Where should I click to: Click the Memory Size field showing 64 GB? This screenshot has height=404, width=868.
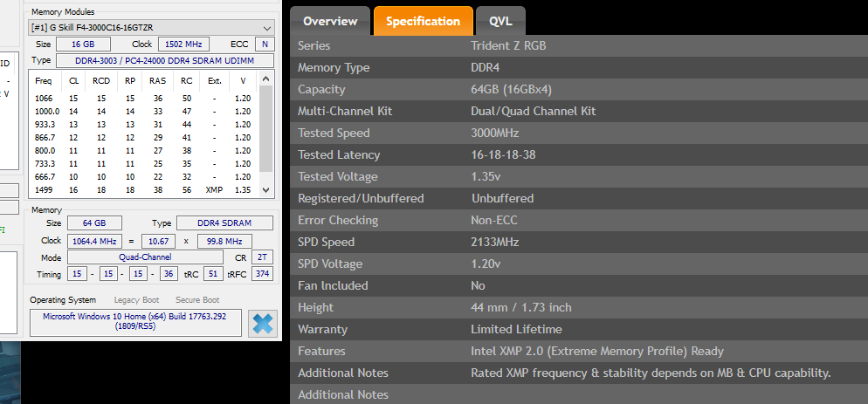point(94,223)
